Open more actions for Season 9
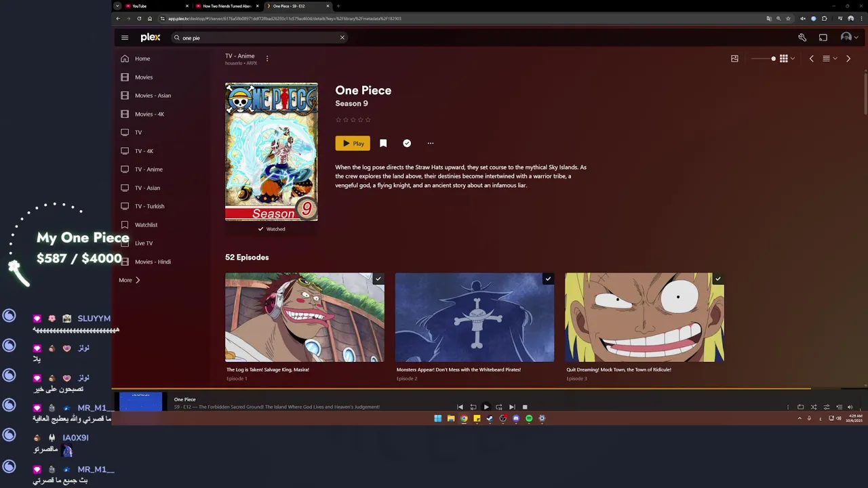 click(x=431, y=143)
